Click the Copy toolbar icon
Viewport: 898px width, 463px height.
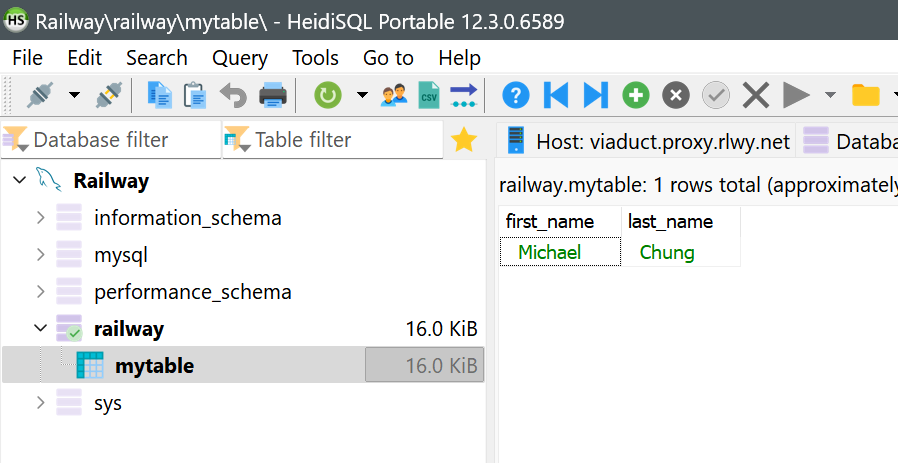click(x=160, y=95)
